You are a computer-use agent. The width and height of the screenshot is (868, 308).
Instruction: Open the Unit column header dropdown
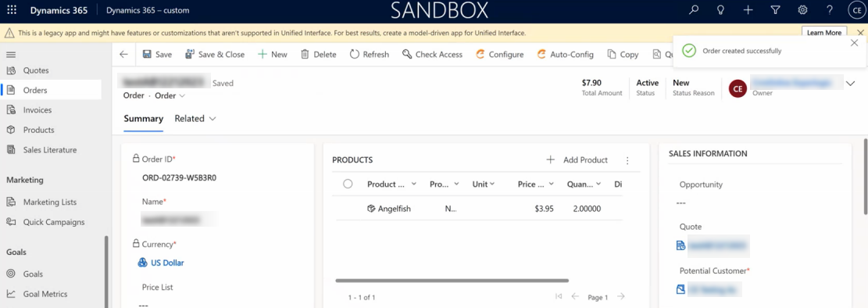pyautogui.click(x=484, y=184)
